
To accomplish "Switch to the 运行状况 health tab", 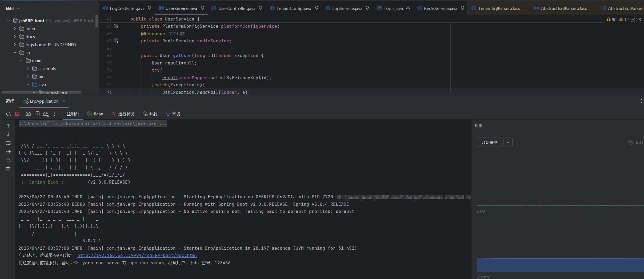I will click(123, 114).
